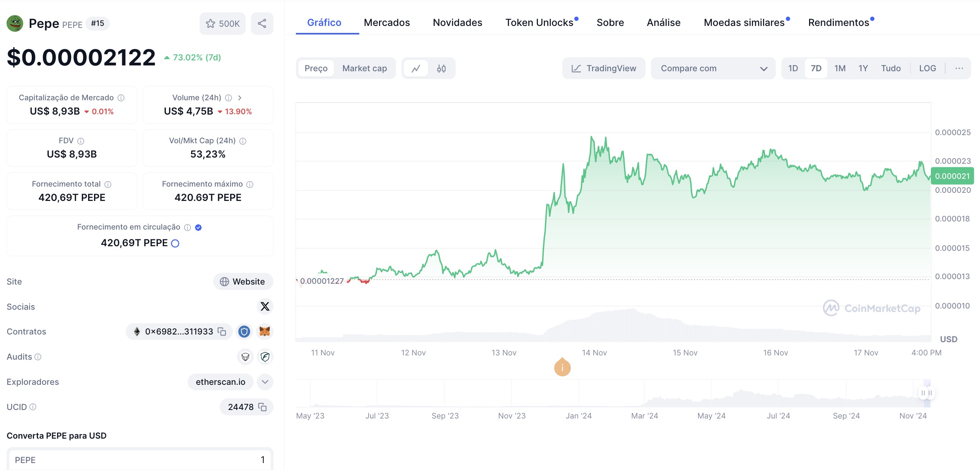Visit the Pepe Website link

(x=243, y=282)
